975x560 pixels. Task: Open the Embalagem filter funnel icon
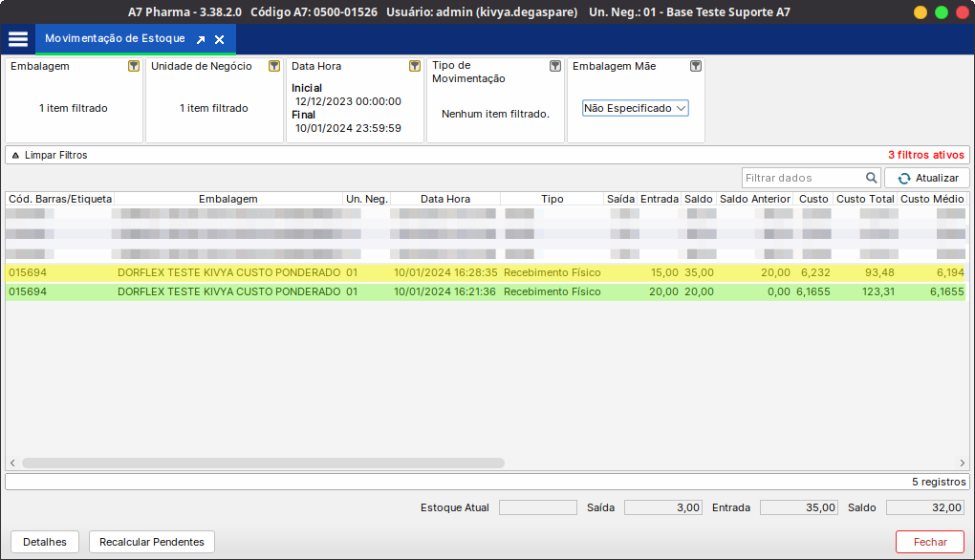[134, 66]
